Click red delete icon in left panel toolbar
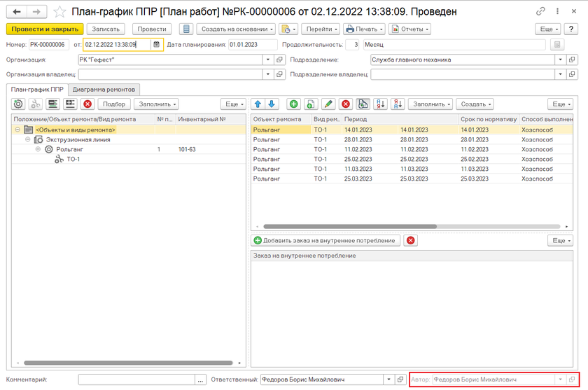588x390 pixels. (87, 104)
